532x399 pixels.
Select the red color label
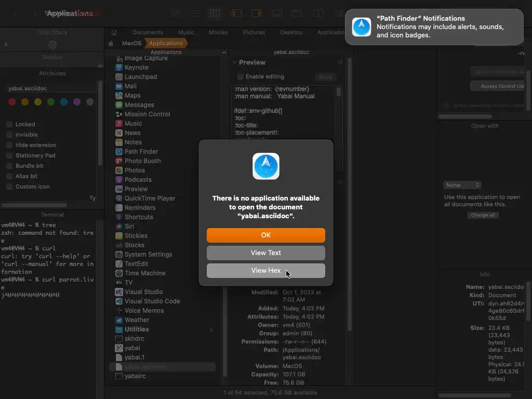click(x=12, y=102)
